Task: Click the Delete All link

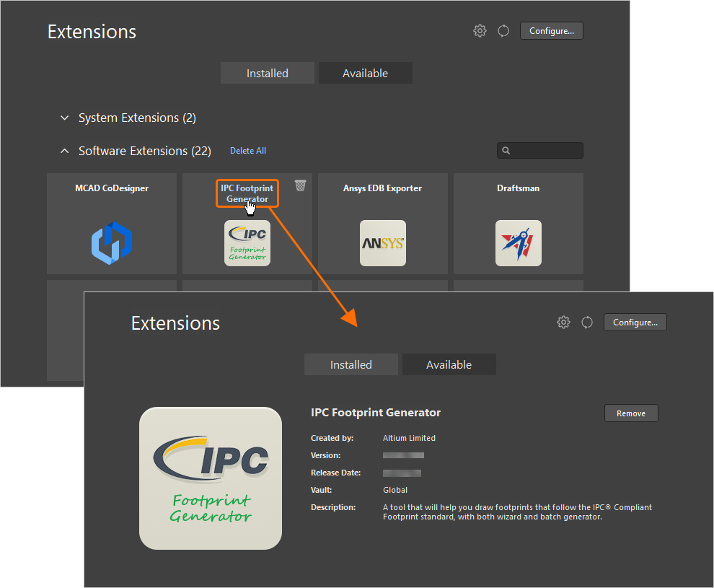Action: (x=247, y=150)
